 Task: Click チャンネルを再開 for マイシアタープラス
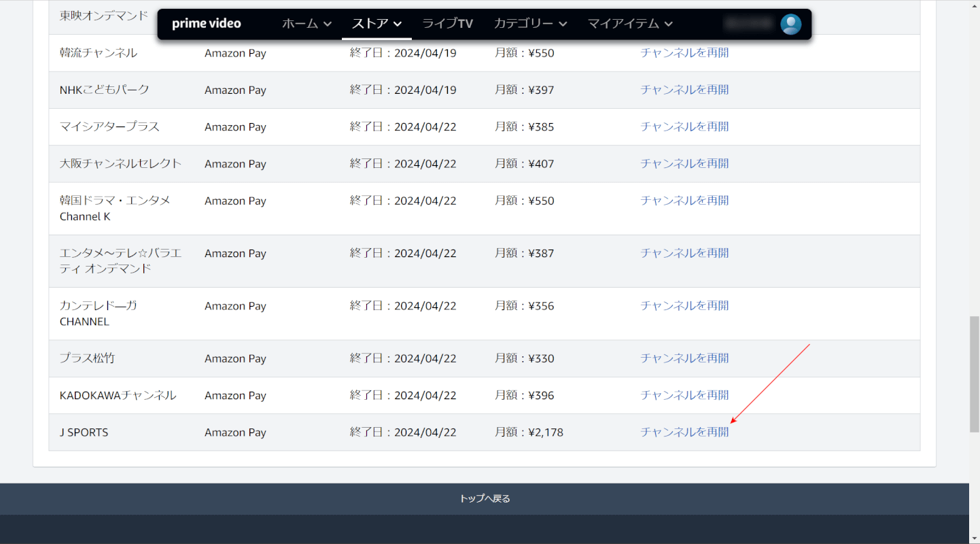pos(684,126)
